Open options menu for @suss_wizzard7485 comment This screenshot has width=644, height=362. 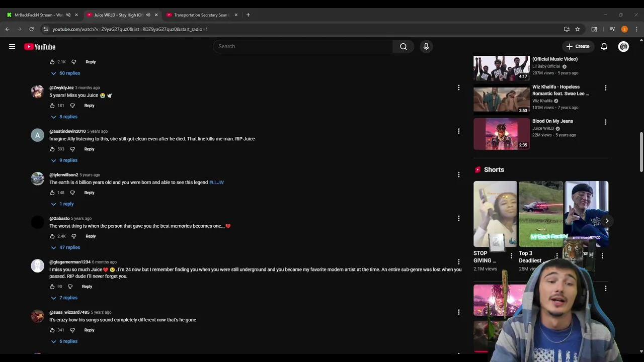pyautogui.click(x=458, y=312)
